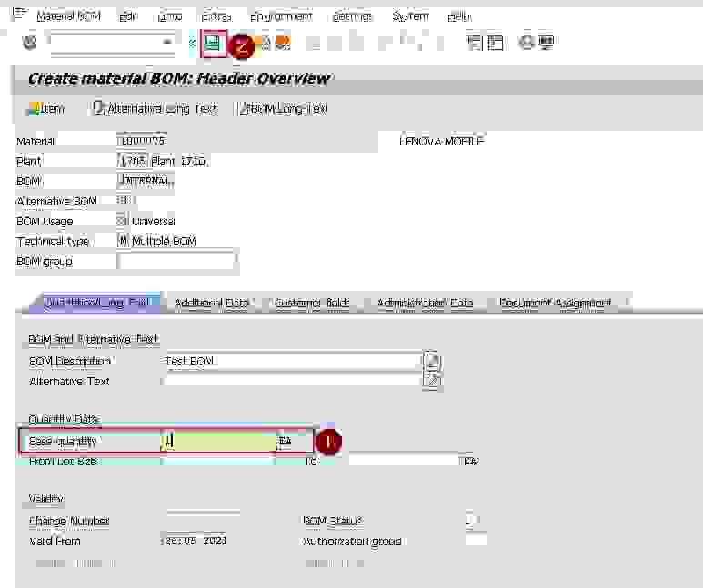
Task: Click the Plant number value
Action: [133, 161]
